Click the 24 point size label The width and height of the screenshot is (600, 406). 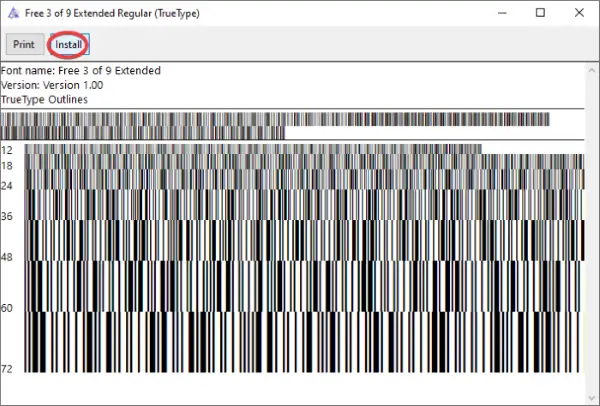7,186
